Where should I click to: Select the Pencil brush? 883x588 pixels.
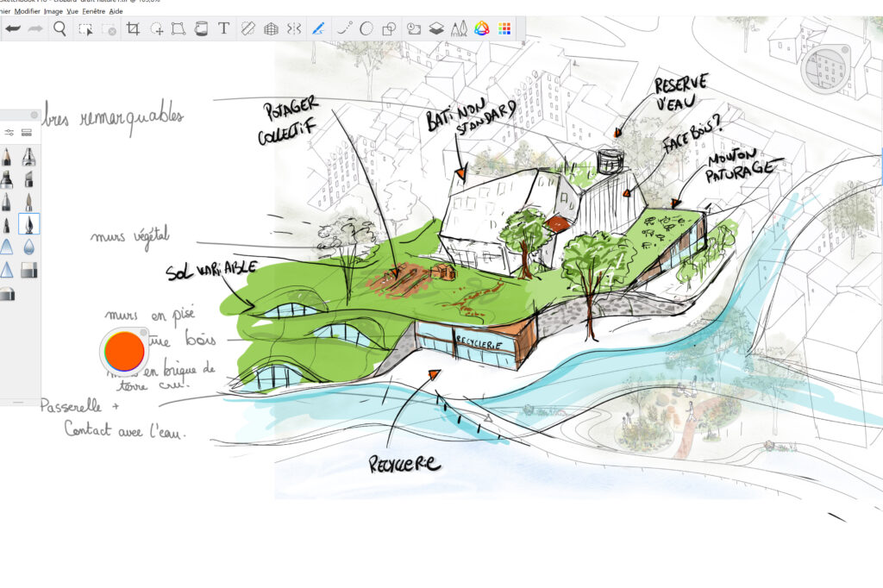tap(7, 157)
